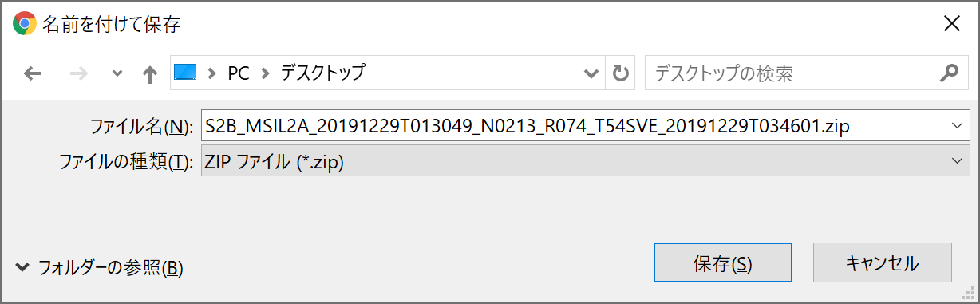Click the magnifier icon in search box

coord(949,73)
